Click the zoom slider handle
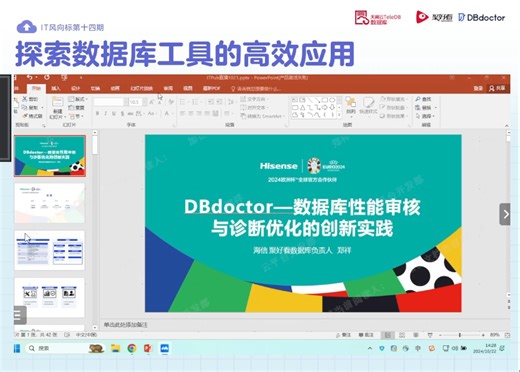This screenshot has width=520, height=372. coord(460,335)
